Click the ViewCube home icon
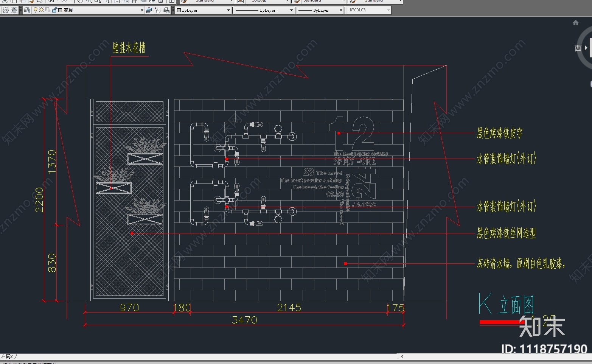This screenshot has width=592, height=364. [576, 23]
